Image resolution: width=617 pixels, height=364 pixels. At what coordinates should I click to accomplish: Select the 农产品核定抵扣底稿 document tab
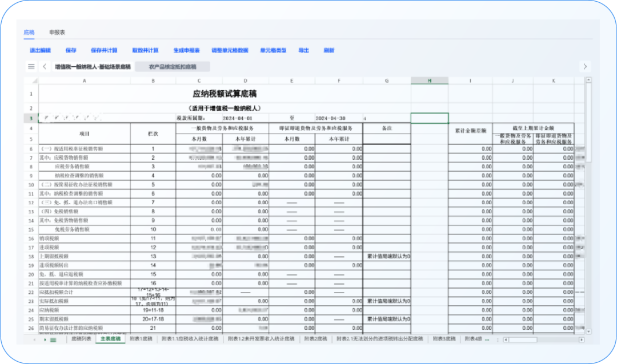[x=173, y=67]
